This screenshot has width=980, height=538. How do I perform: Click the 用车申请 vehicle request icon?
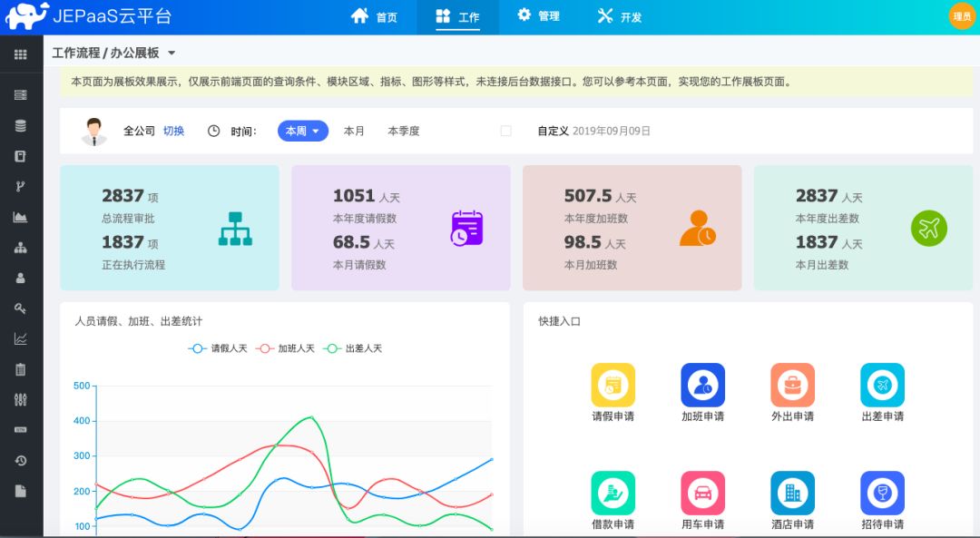tap(702, 493)
